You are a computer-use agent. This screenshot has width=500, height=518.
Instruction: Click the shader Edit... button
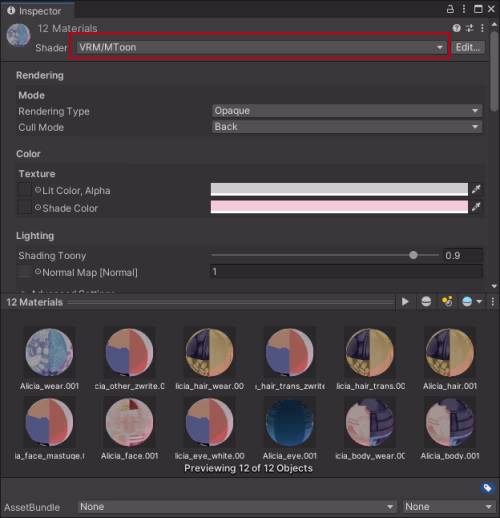pyautogui.click(x=468, y=47)
